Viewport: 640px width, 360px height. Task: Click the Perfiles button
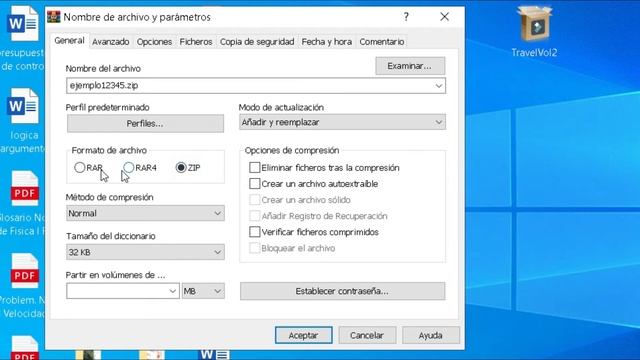tap(145, 124)
